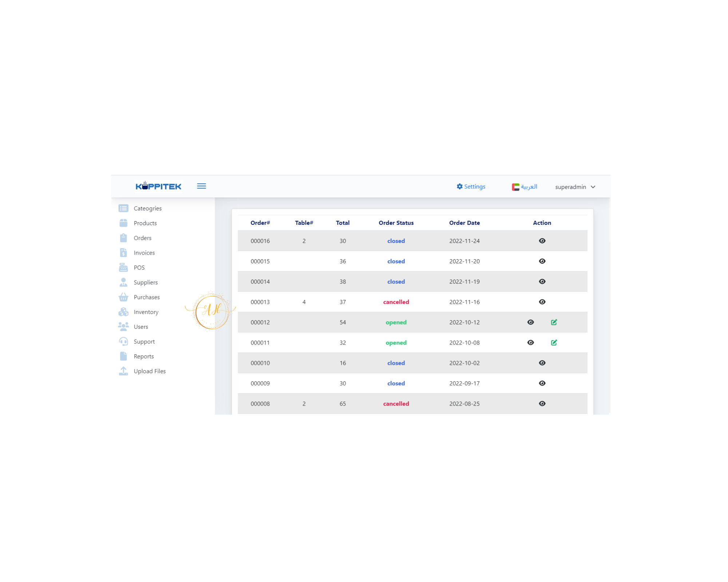Viewport: 728px width, 582px height.
Task: Edit order 000012 with pencil icon
Action: click(554, 322)
